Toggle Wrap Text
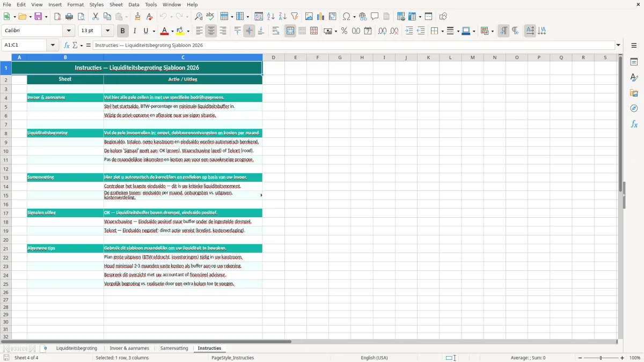644x362 pixels. (x=276, y=31)
